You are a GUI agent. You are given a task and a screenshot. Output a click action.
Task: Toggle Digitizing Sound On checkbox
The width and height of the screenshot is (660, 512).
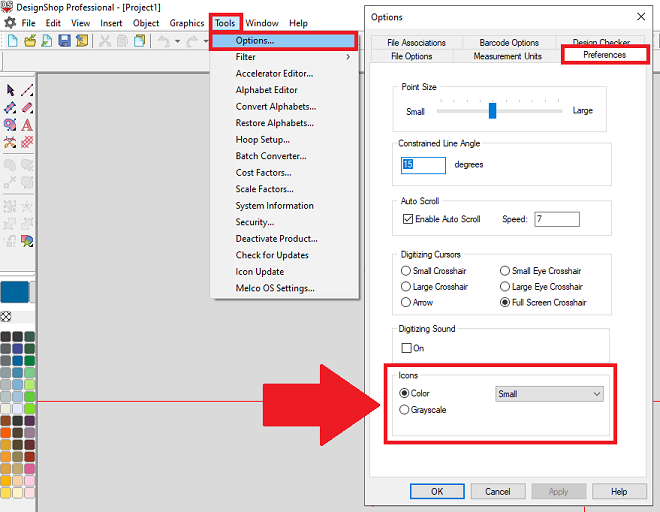[407, 348]
